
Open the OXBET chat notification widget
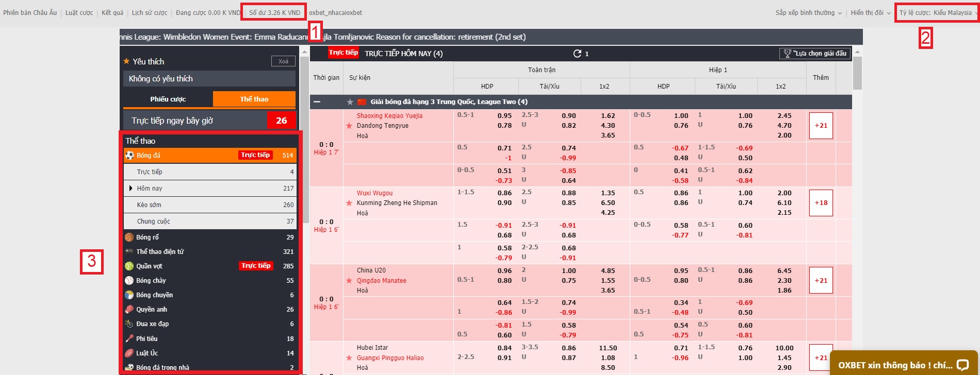coord(903,365)
